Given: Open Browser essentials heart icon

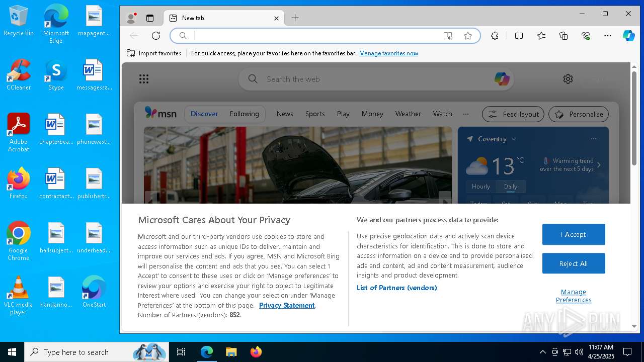Looking at the screenshot, I should pyautogui.click(x=586, y=36).
